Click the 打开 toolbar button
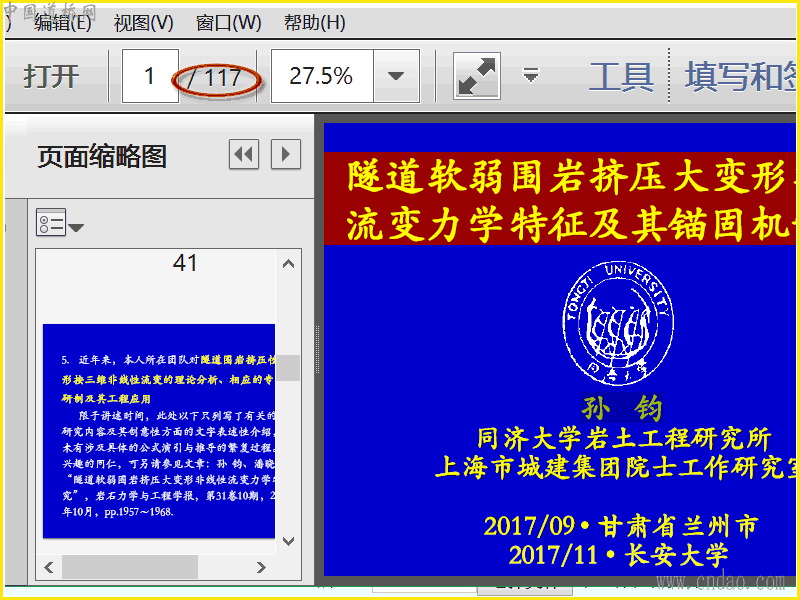Screen dimensions: 800x600 (x=51, y=77)
